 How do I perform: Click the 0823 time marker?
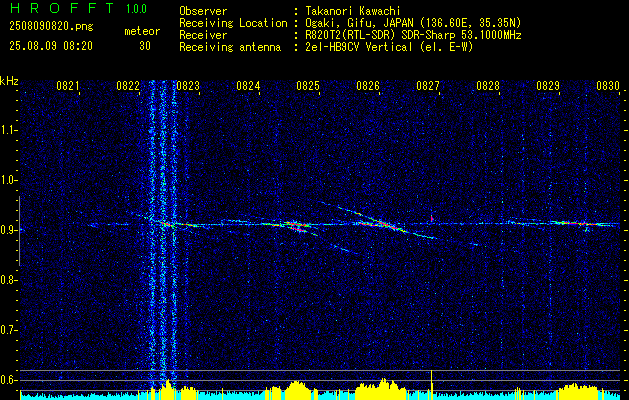coord(188,85)
